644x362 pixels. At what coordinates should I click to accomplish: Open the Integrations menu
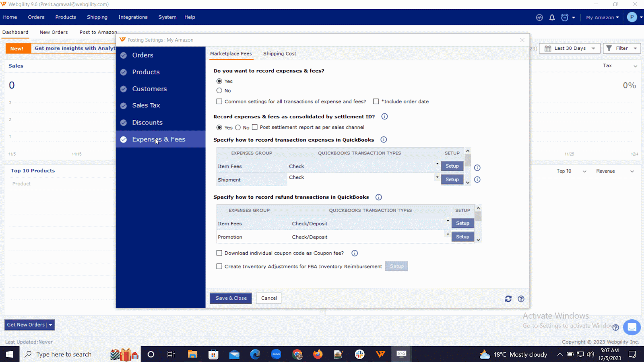click(133, 17)
